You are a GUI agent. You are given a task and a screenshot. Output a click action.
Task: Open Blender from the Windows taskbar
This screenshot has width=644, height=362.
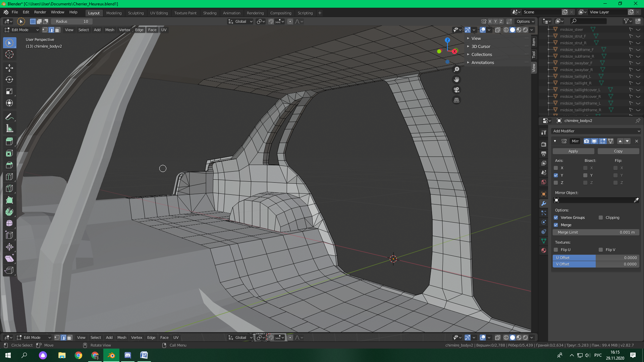point(111,355)
